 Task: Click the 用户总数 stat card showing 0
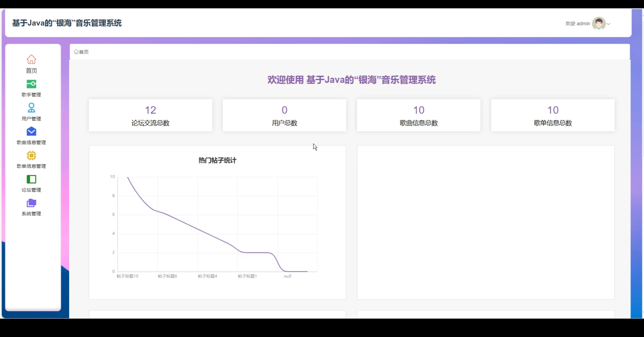tap(284, 115)
